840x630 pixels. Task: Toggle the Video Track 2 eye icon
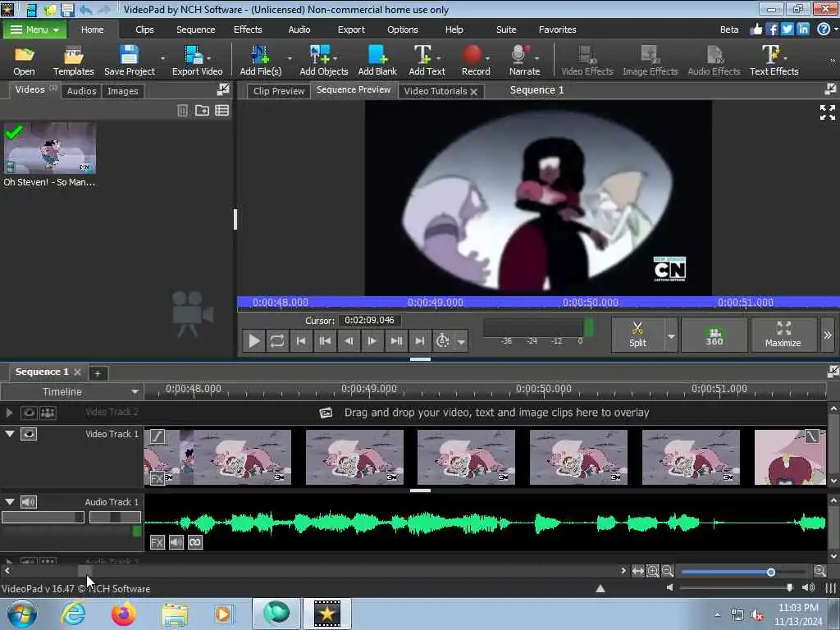tap(29, 413)
